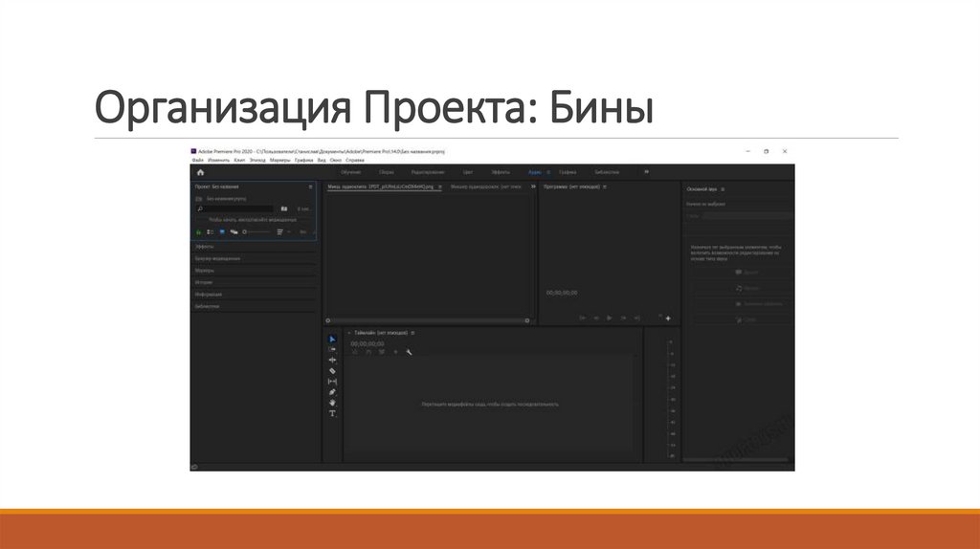Screen dimensions: 980x549
Task: Open the Button Editor plus icon
Action: coord(668,318)
